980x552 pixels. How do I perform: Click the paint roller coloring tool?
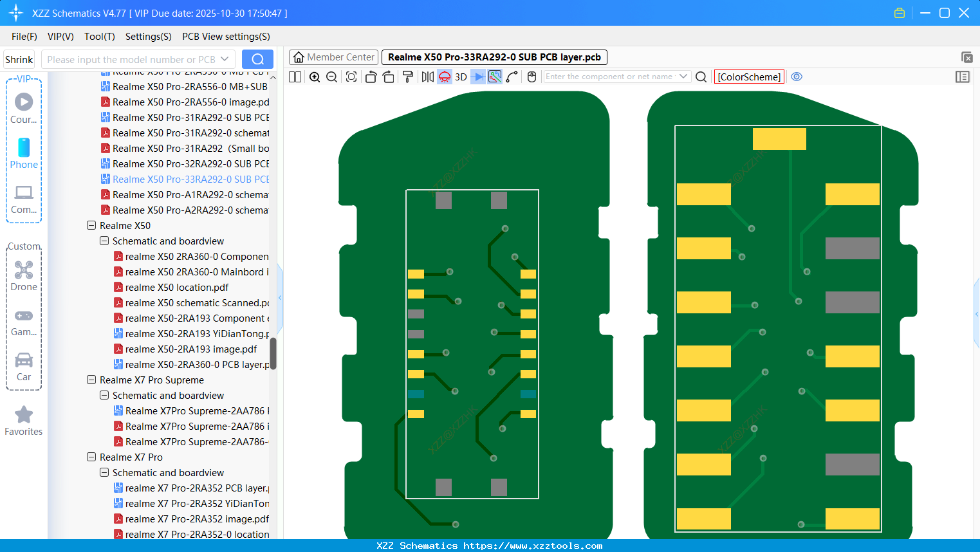tap(407, 77)
